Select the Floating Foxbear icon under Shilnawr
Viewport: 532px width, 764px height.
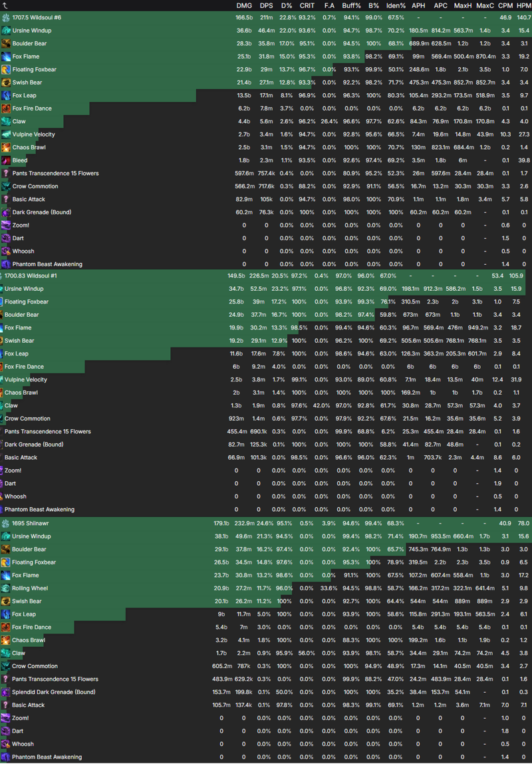(5, 562)
